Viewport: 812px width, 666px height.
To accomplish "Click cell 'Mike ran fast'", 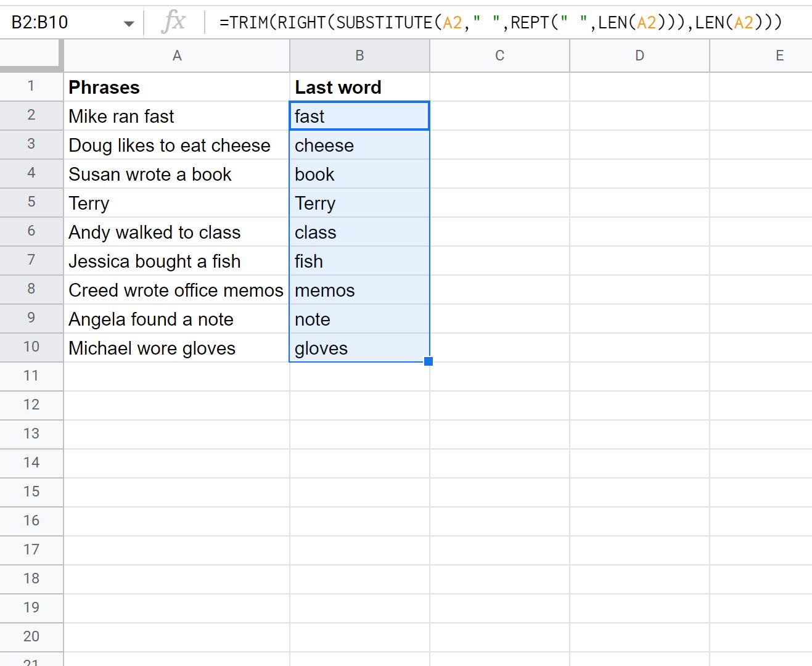I will [177, 116].
